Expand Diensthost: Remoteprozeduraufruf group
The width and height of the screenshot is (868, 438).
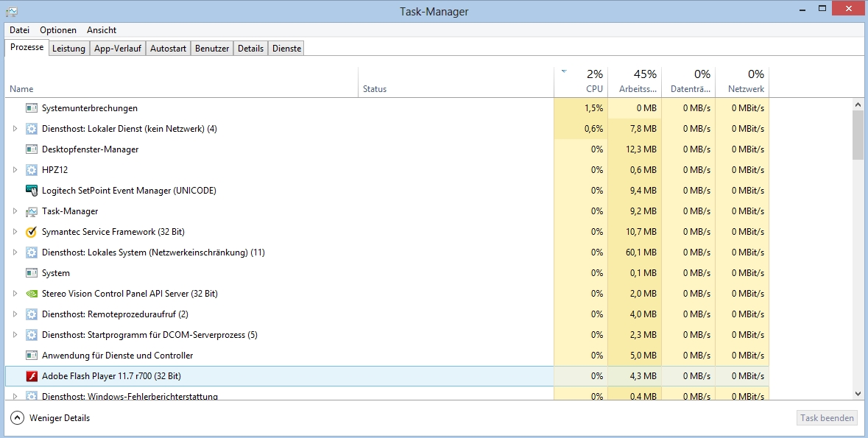[x=15, y=314]
